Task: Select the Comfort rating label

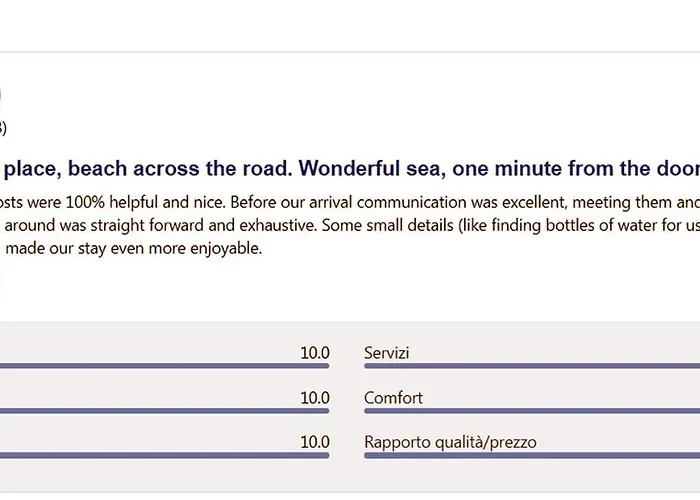Action: pos(393,398)
